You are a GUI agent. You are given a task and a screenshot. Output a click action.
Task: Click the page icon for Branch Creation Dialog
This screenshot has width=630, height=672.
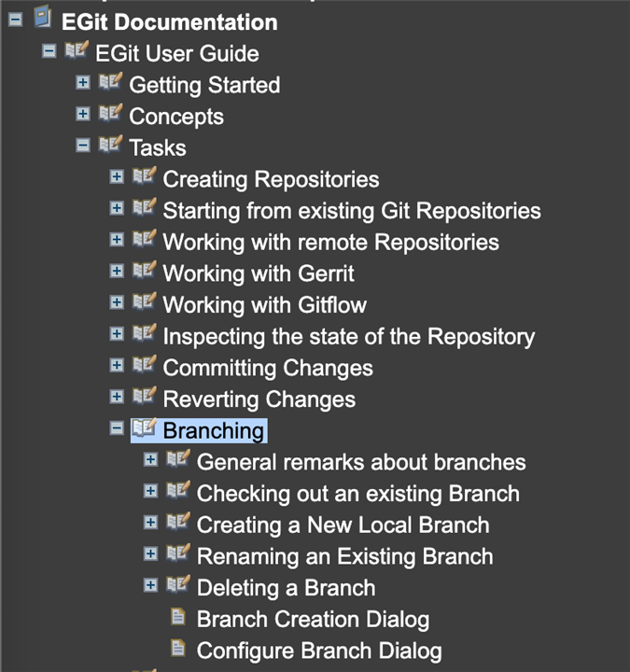[178, 616]
